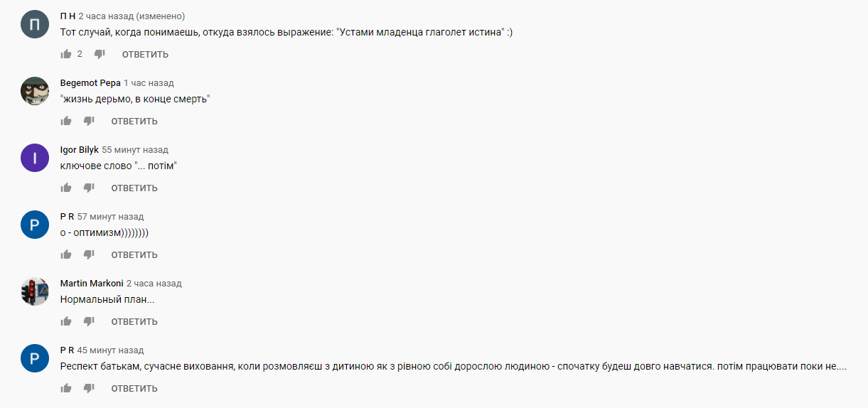Like Begemot Pepa's comment
The height and width of the screenshot is (408, 868).
(66, 121)
